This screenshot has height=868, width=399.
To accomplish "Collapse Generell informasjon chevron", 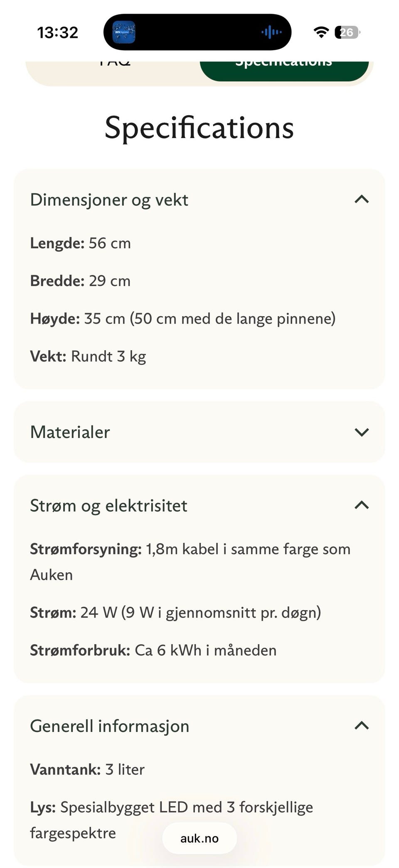I will [x=362, y=725].
